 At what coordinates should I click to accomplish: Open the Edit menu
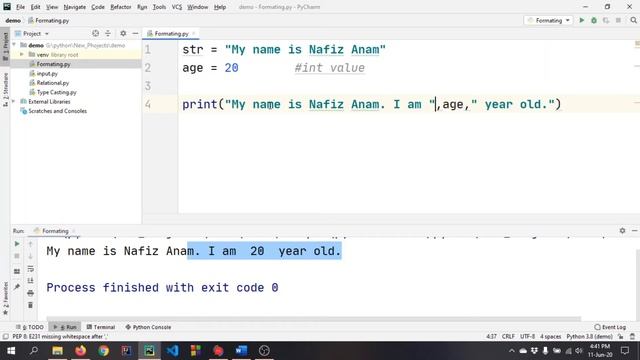coord(36,7)
